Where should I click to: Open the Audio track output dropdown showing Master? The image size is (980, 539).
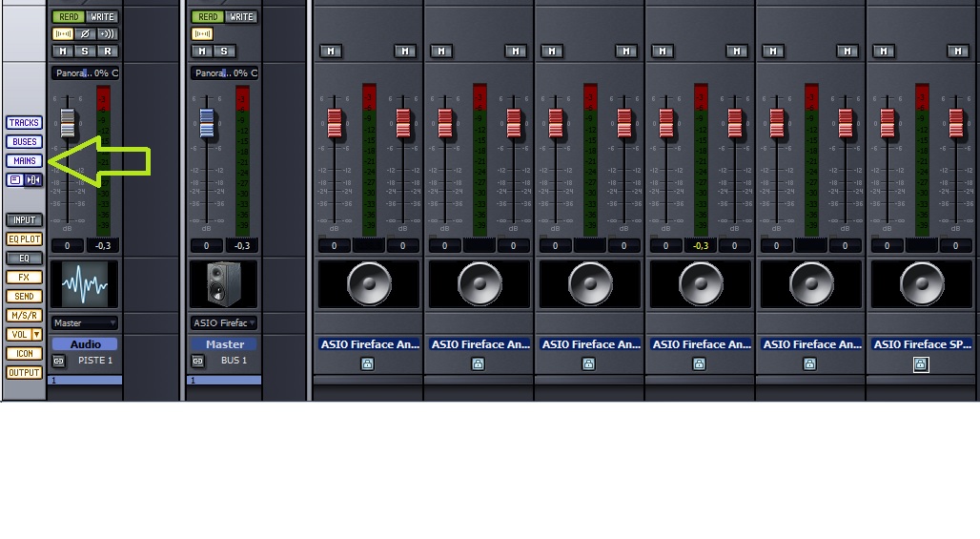click(85, 323)
